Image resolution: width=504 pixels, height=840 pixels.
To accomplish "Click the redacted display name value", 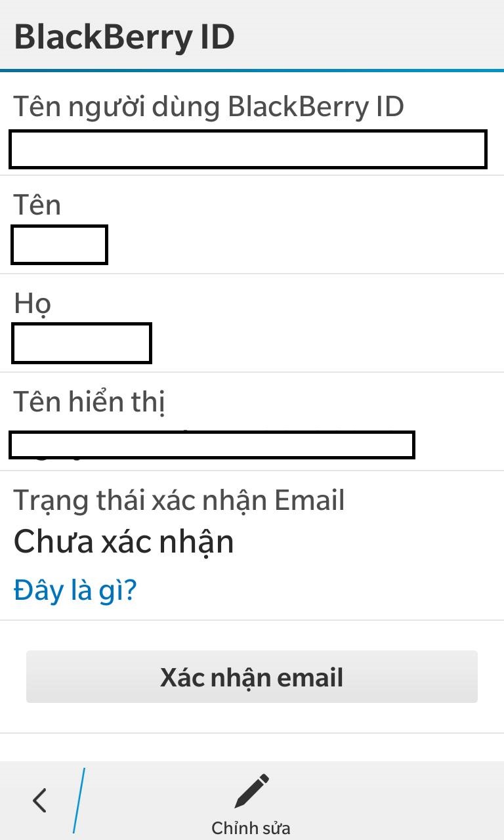I will point(212,445).
